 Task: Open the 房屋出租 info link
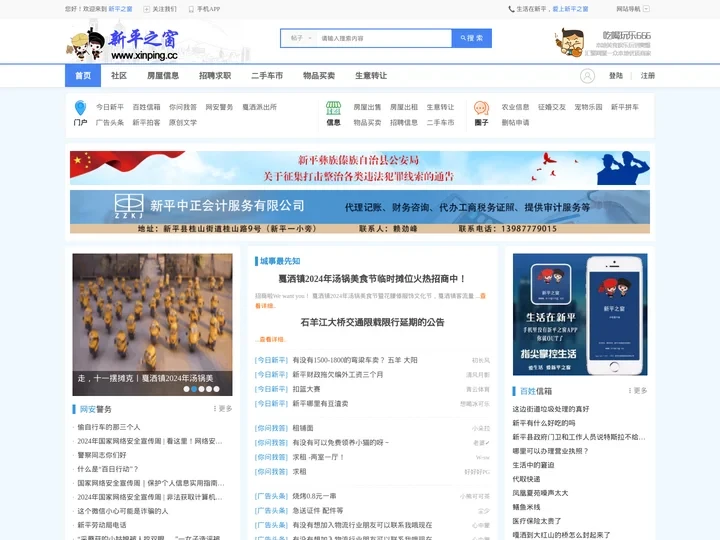pos(404,107)
